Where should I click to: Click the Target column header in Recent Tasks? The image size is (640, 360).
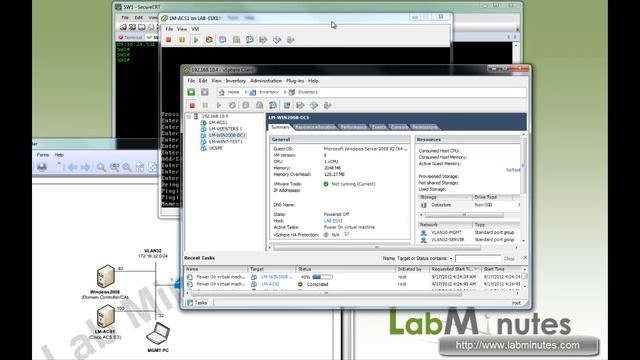point(272,269)
